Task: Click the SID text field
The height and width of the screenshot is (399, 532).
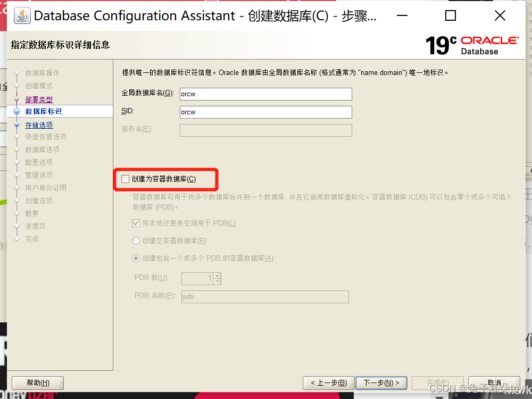Action: coord(266,112)
